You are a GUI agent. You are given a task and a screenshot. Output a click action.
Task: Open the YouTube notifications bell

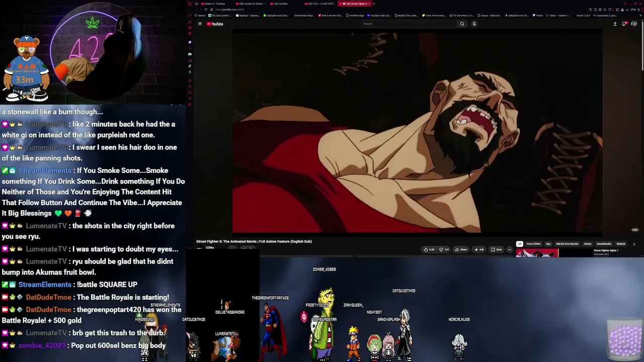[x=624, y=24]
